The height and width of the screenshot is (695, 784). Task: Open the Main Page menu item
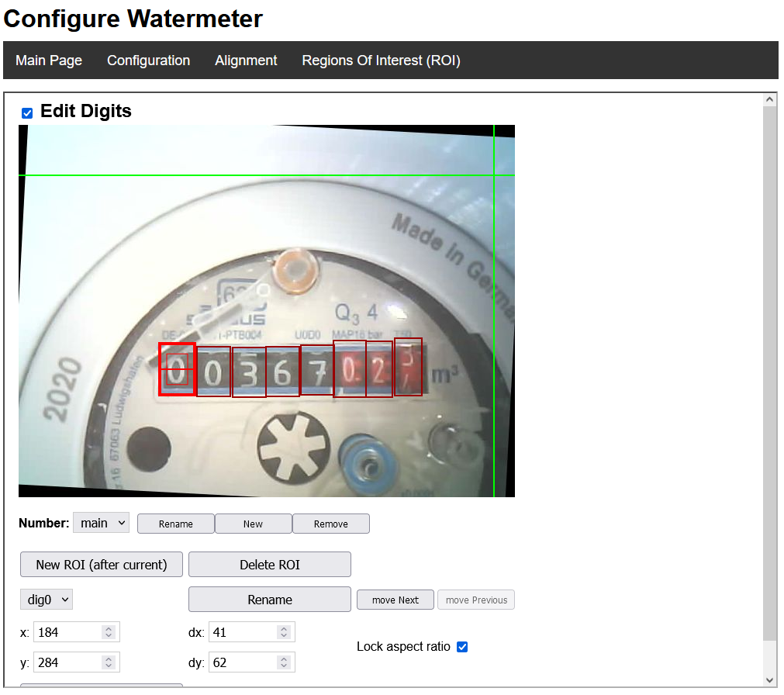tap(49, 61)
